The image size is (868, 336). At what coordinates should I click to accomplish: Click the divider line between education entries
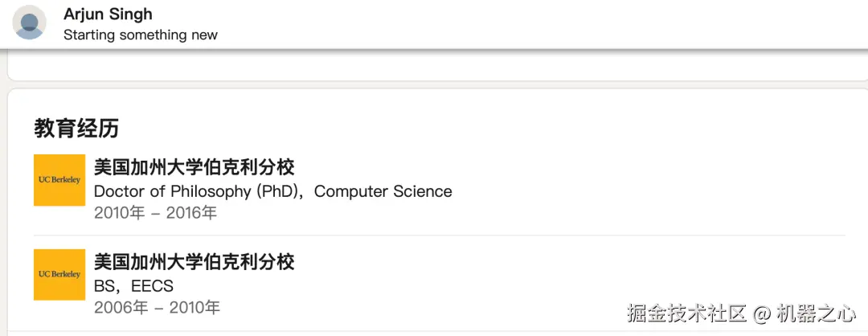pos(466,236)
